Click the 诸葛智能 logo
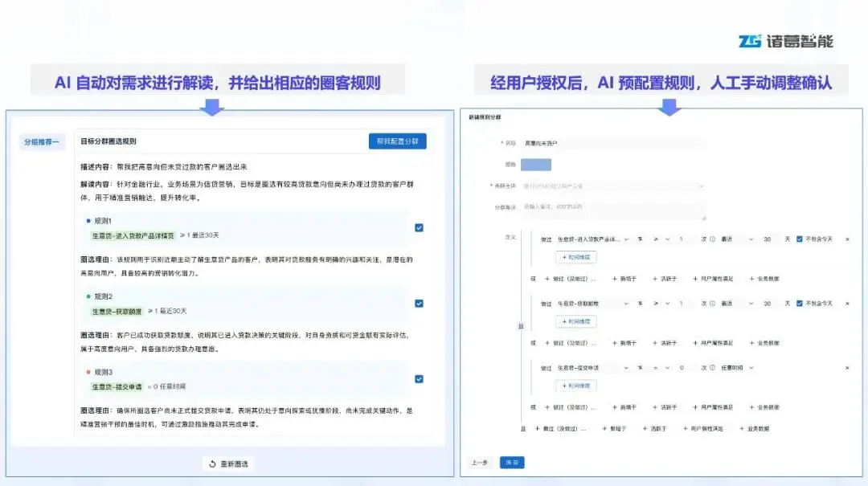 point(785,41)
